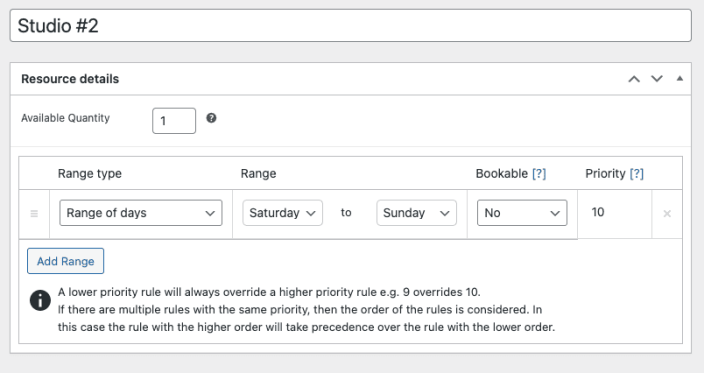Open the Range of days dropdown
The width and height of the screenshot is (704, 373).
tap(141, 213)
